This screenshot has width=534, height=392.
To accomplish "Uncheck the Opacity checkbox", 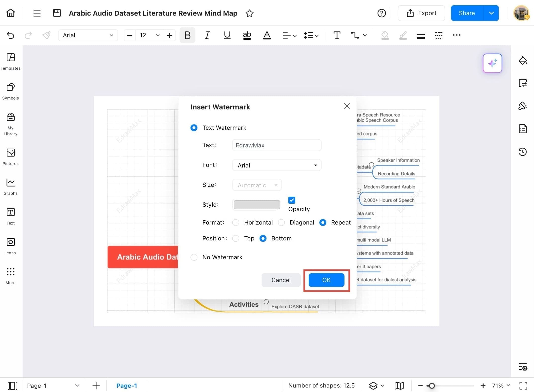I will [292, 200].
